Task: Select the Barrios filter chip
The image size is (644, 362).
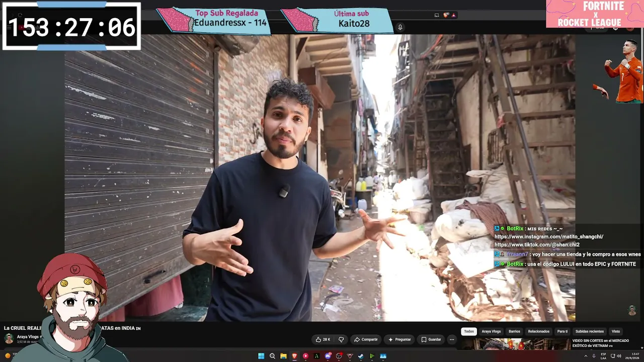Action: pos(514,331)
